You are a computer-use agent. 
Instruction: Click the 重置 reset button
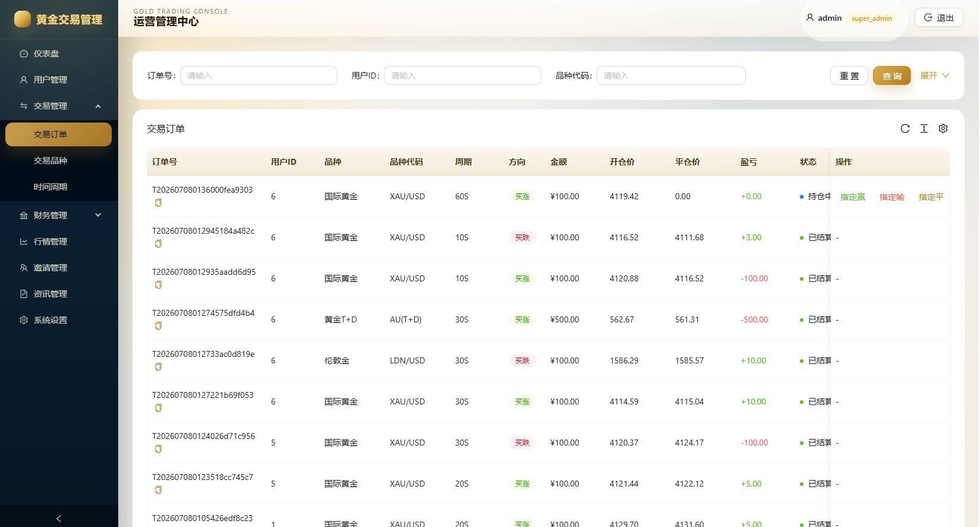point(849,76)
